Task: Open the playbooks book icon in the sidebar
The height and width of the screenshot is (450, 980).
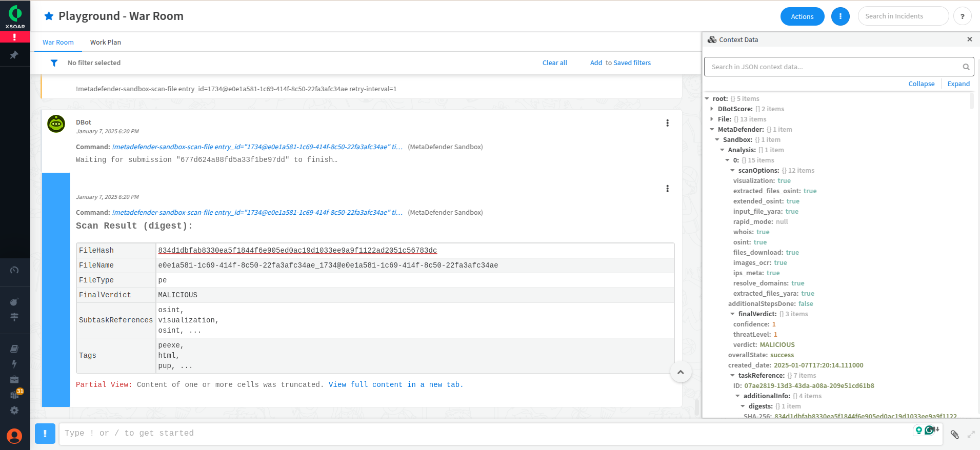Action: (14, 349)
